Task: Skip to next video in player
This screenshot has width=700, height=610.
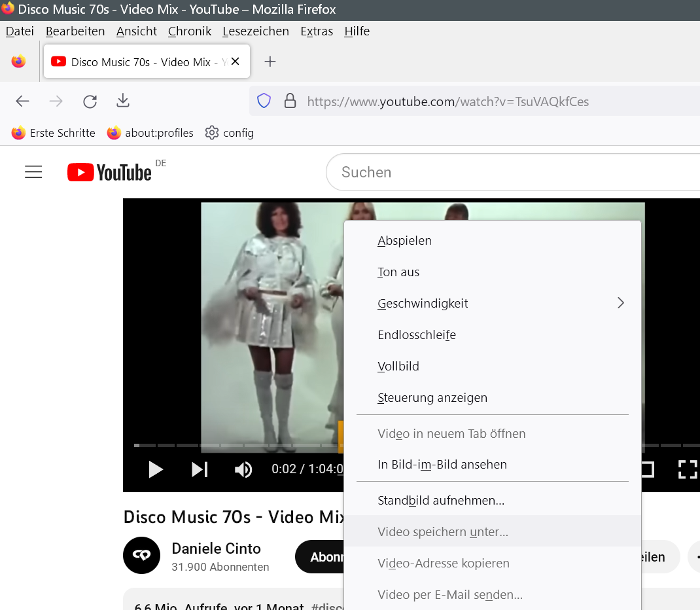Action: tap(200, 469)
